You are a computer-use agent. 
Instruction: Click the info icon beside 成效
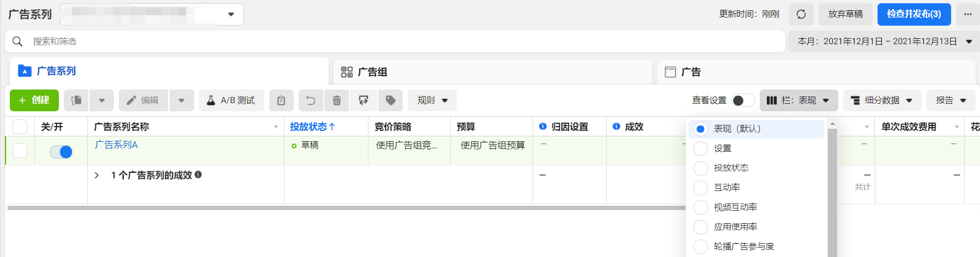click(616, 127)
